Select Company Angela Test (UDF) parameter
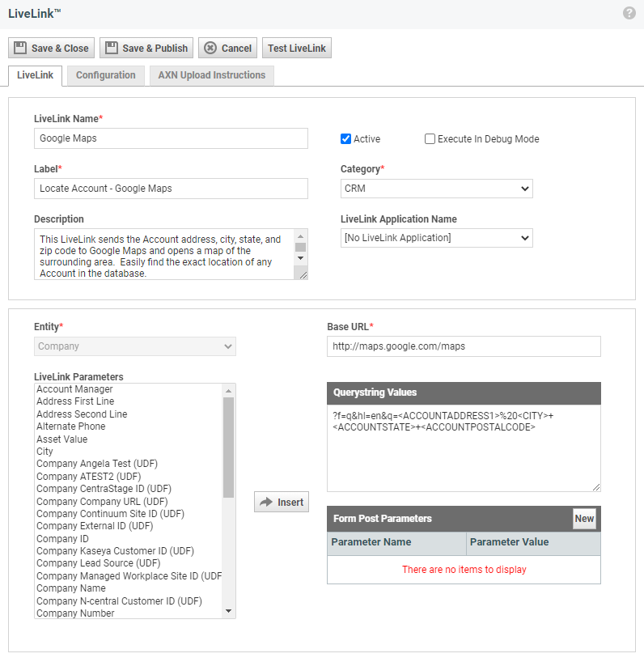This screenshot has height=662, width=644. pos(129,464)
